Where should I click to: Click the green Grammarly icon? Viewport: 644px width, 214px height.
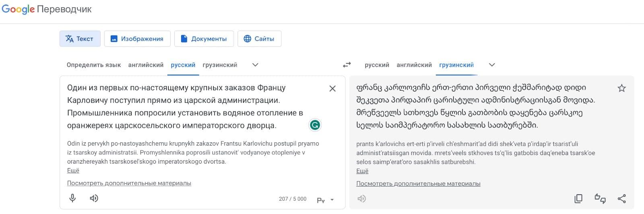pyautogui.click(x=315, y=125)
